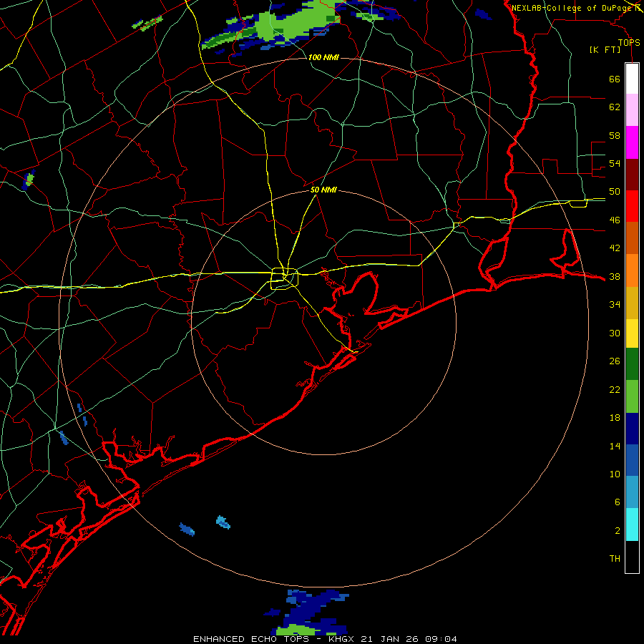Pick the dark orange legend band

(x=632, y=238)
